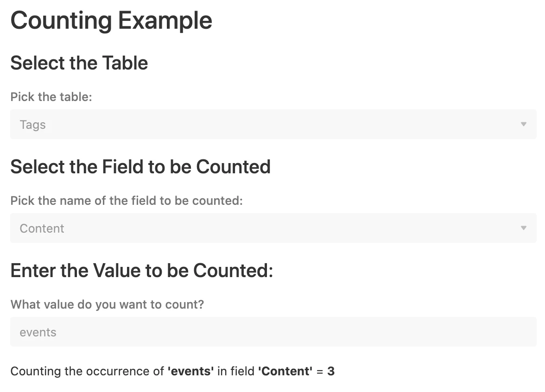This screenshot has width=545, height=392.
Task: Click the 'Counting the occurrence of' result text
Action: coord(87,371)
